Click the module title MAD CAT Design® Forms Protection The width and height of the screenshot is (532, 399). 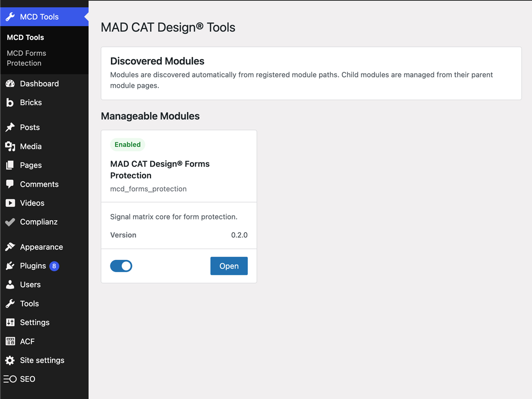(160, 170)
